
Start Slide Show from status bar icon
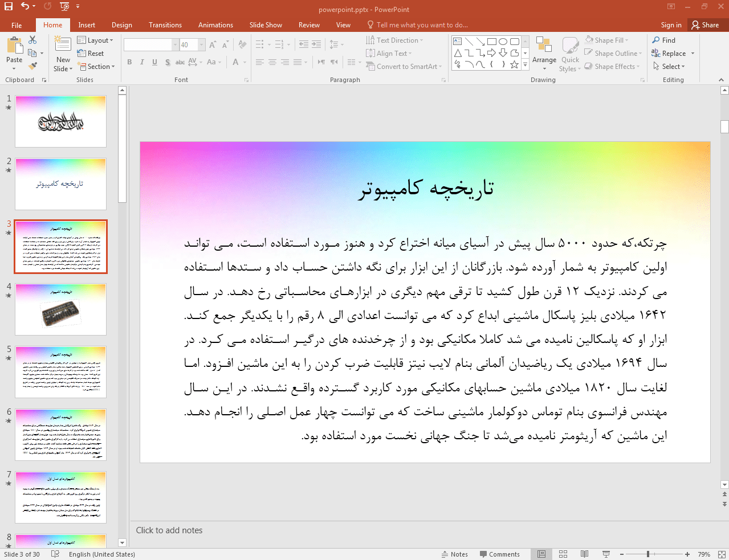click(x=606, y=554)
